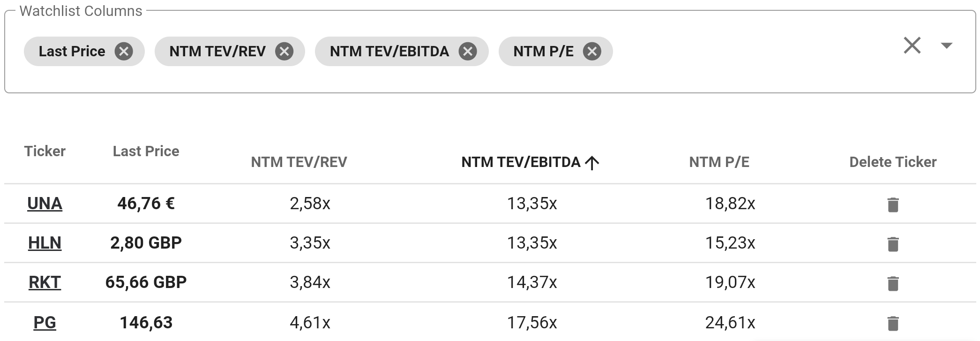
Task: Delete the PG ticker row
Action: click(x=893, y=323)
